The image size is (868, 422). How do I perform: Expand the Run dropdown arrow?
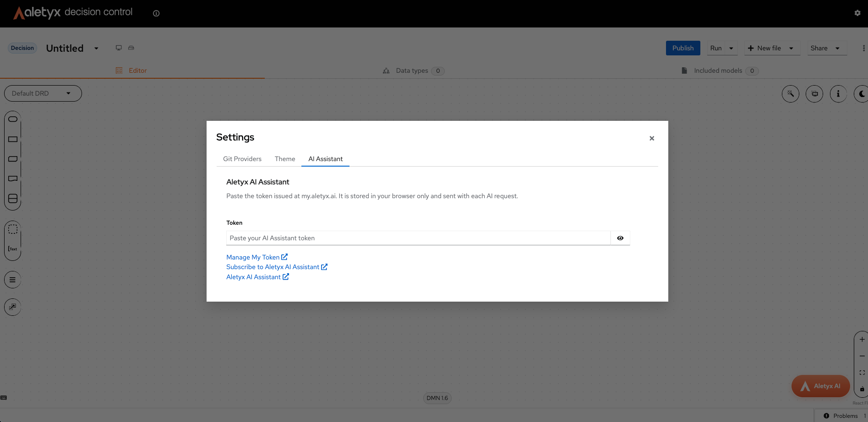pyautogui.click(x=732, y=48)
